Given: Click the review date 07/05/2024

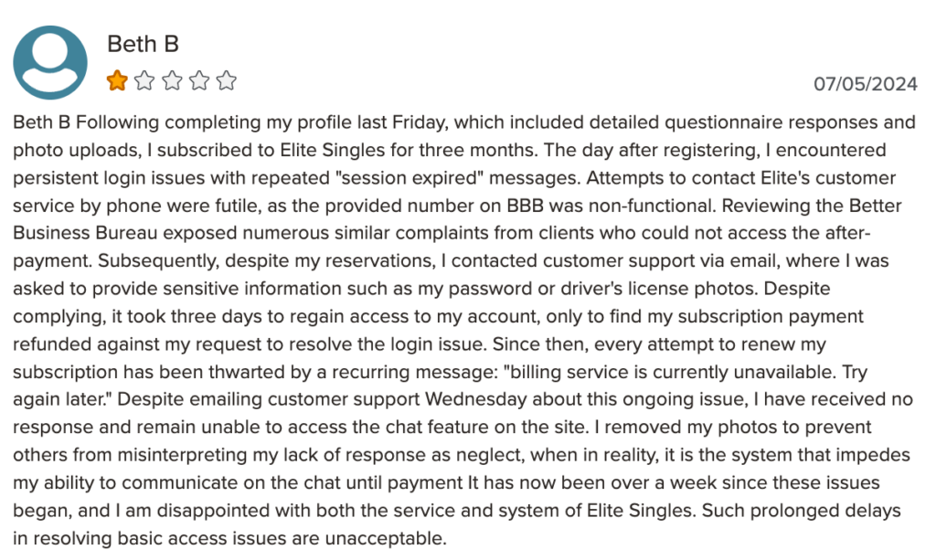Looking at the screenshot, I should [x=866, y=83].
